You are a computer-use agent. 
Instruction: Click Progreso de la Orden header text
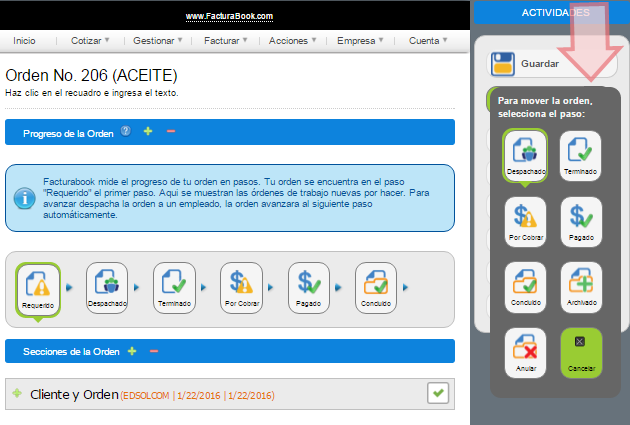pyautogui.click(x=68, y=133)
